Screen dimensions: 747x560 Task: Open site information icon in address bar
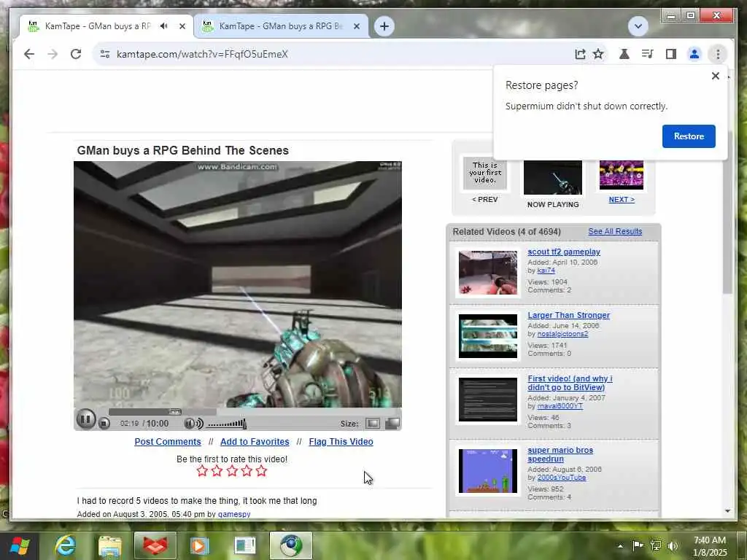click(105, 54)
